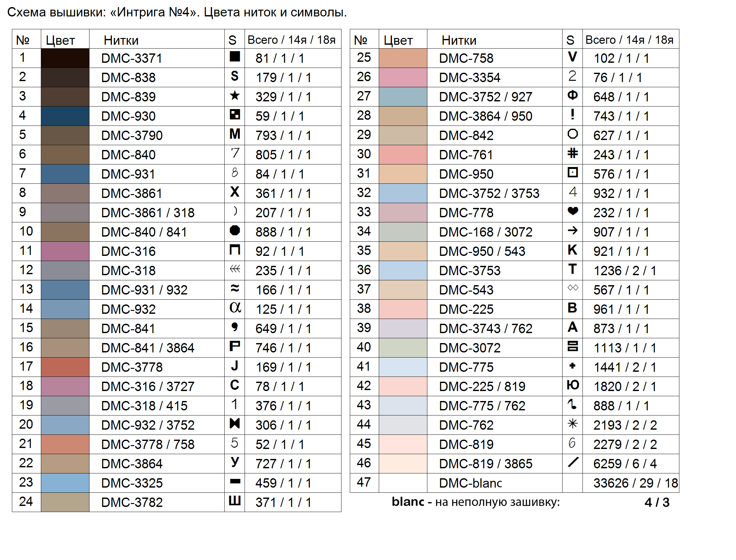Click the alpha symbol in DMC-932 row

click(x=235, y=307)
